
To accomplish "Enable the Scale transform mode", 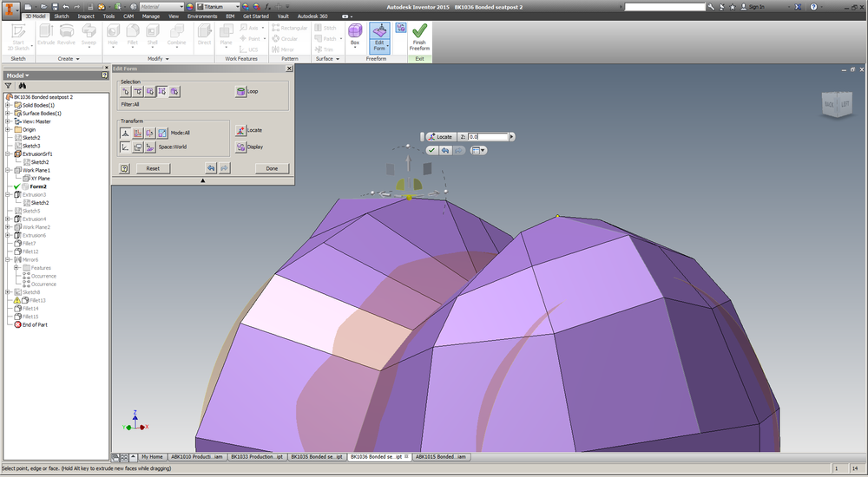I will 162,133.
